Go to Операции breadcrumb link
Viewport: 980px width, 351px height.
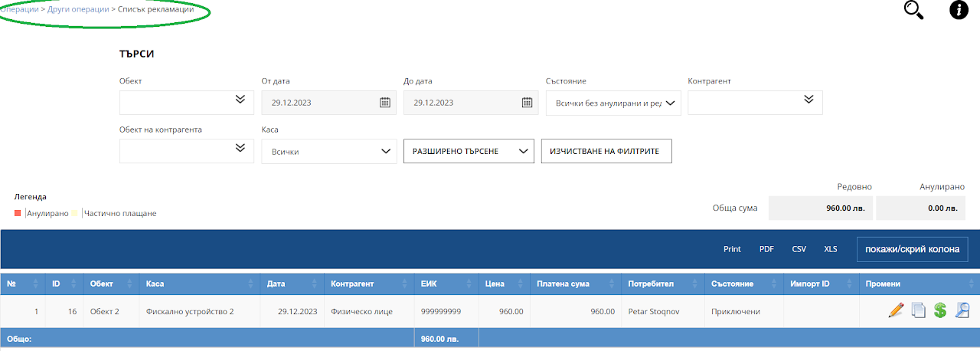click(19, 9)
